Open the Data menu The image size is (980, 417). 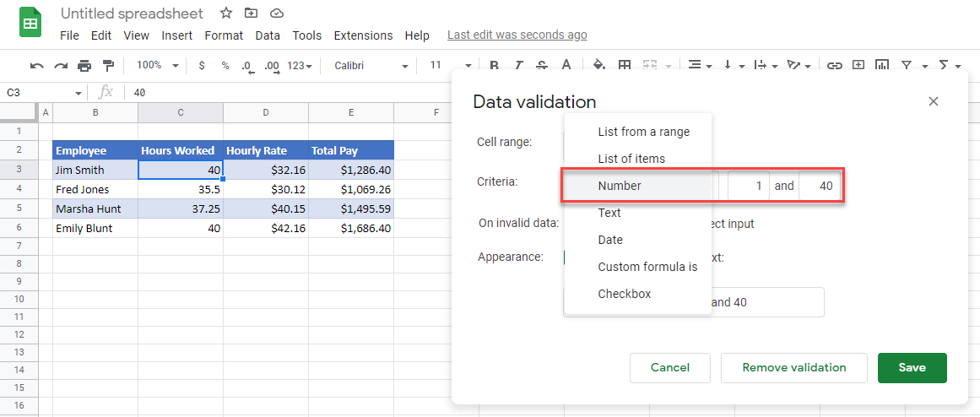pyautogui.click(x=267, y=35)
